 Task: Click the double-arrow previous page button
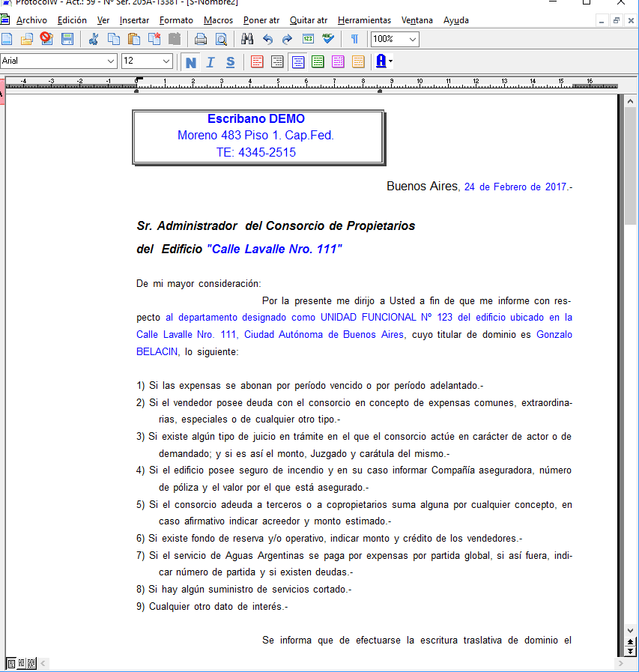point(630,642)
